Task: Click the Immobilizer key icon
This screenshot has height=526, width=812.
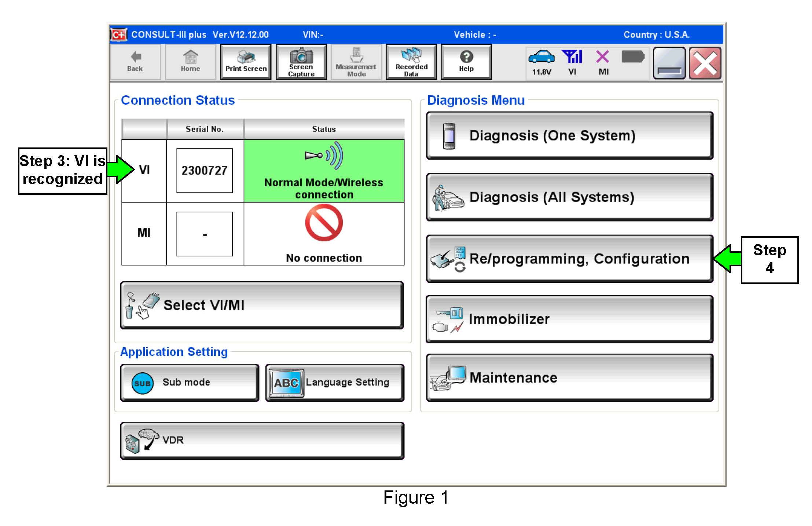Action: click(x=447, y=320)
